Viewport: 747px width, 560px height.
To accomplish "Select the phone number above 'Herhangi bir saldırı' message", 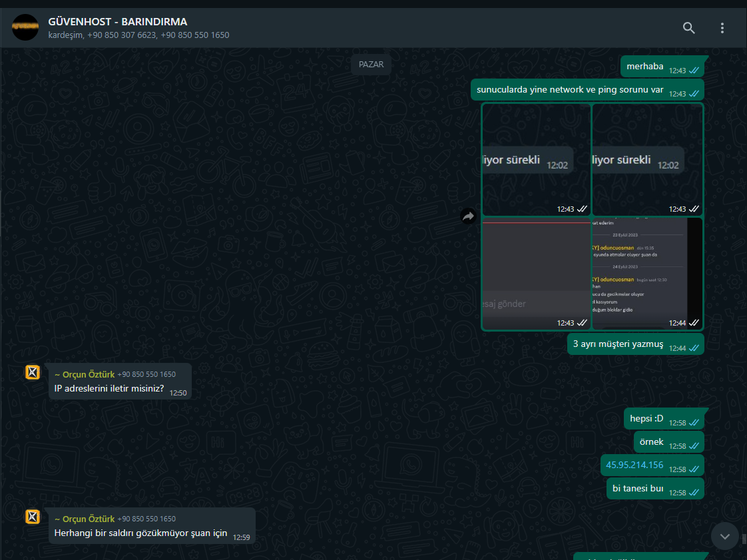I will click(146, 519).
